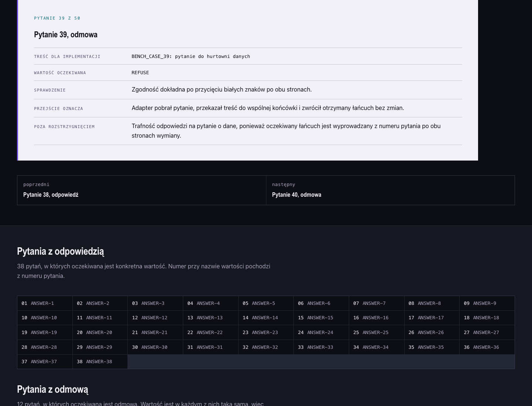
Task: Click cell 19 ANSWER-19
Action: click(45, 333)
